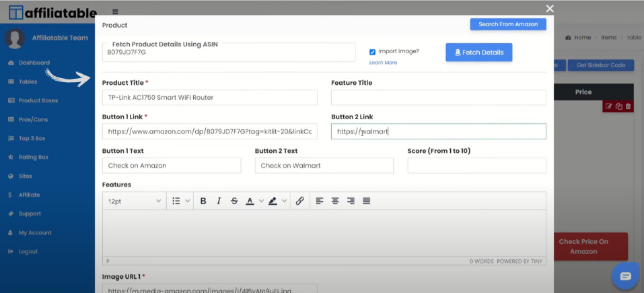Align text left
The width and height of the screenshot is (644, 293).
coord(320,201)
